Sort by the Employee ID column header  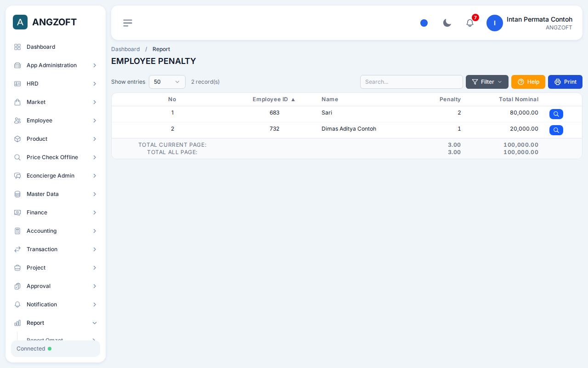tap(274, 99)
